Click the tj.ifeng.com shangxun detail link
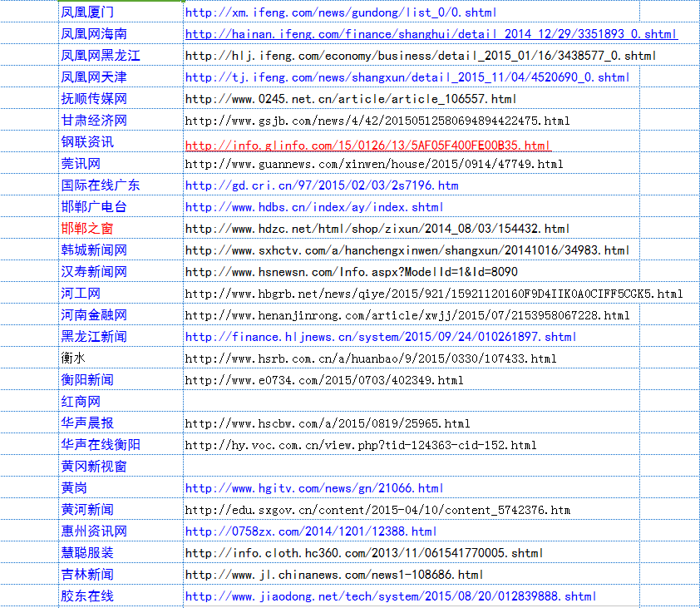Screen dimensions: 700x608 (407, 77)
